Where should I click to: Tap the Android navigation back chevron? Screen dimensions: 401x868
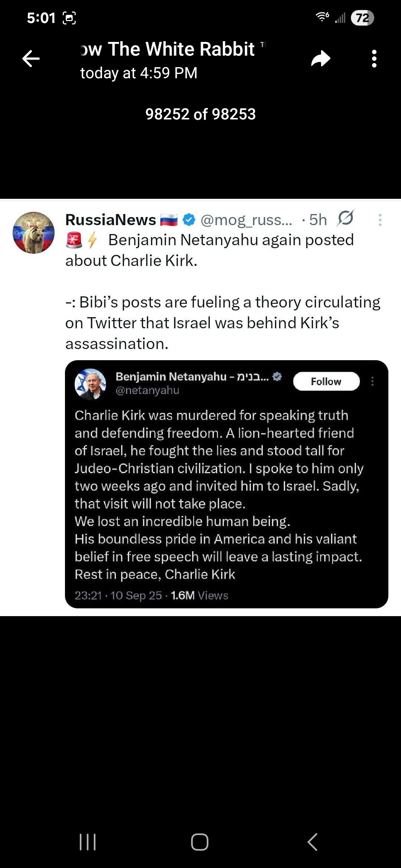pos(313,842)
